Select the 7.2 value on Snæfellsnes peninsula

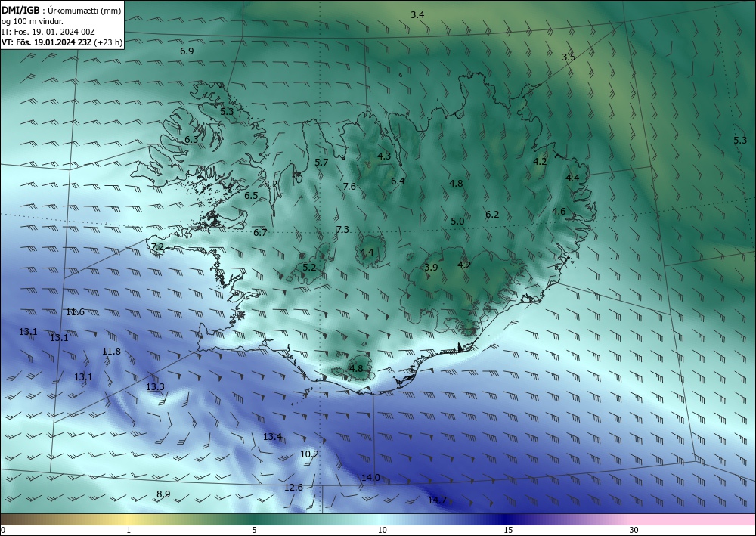pyautogui.click(x=158, y=247)
